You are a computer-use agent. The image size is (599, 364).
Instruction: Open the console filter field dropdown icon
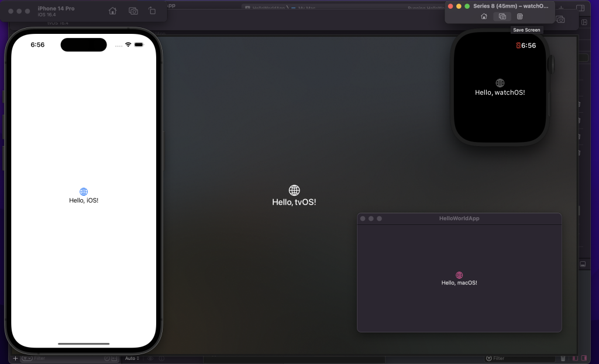tap(490, 358)
